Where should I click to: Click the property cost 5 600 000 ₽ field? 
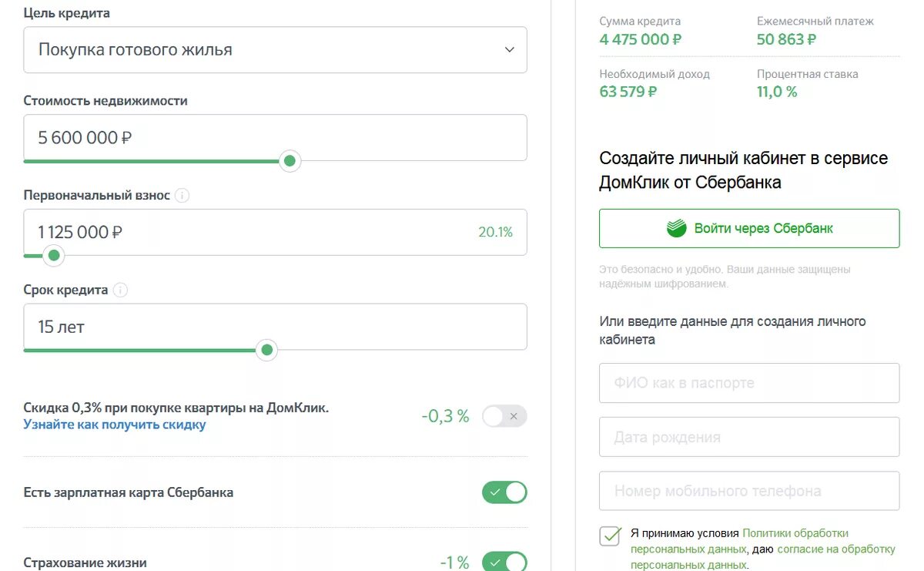click(275, 138)
